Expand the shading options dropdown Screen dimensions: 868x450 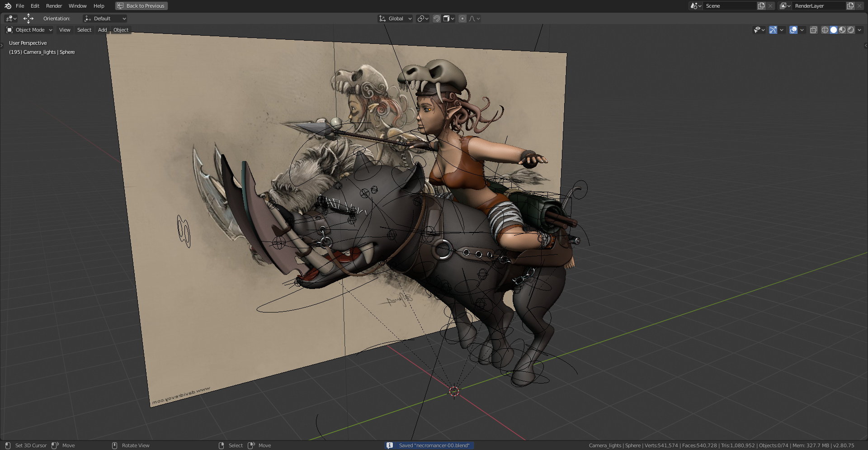pyautogui.click(x=859, y=30)
